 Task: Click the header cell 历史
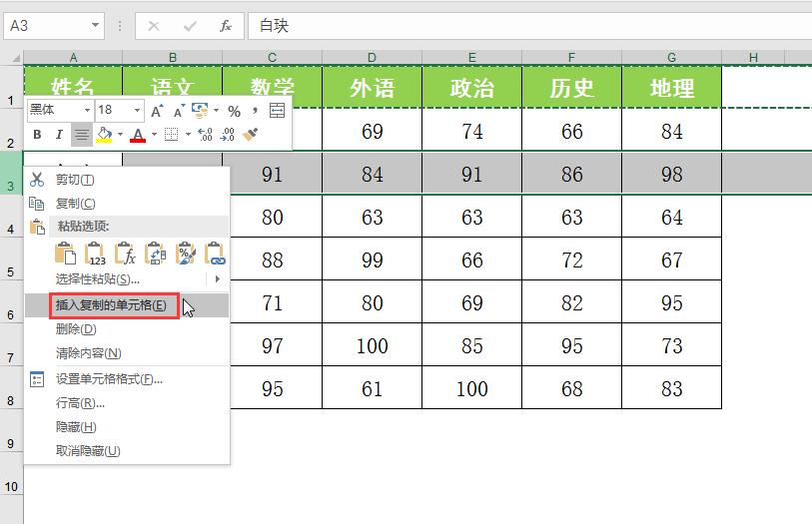click(x=571, y=87)
